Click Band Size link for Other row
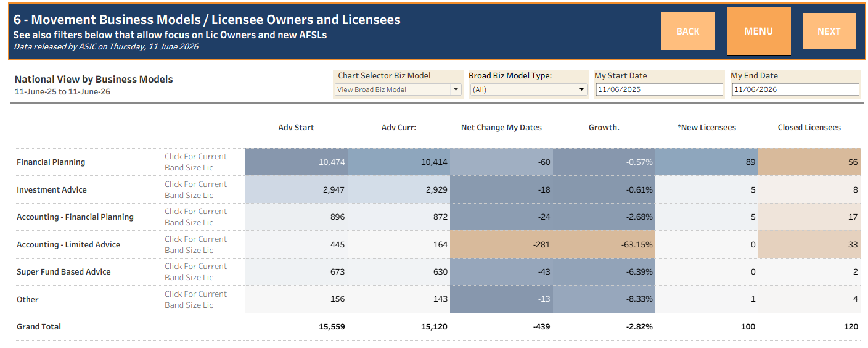Image resolution: width=868 pixels, height=348 pixels. coord(195,299)
